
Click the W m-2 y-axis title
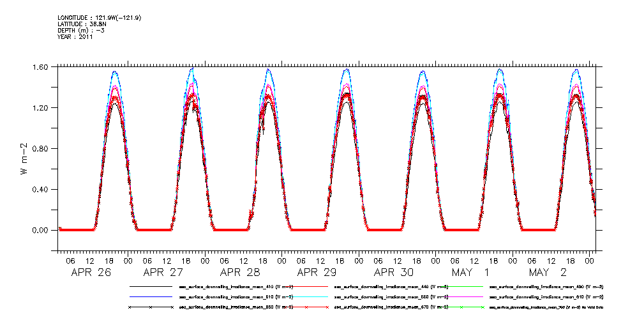24,158
